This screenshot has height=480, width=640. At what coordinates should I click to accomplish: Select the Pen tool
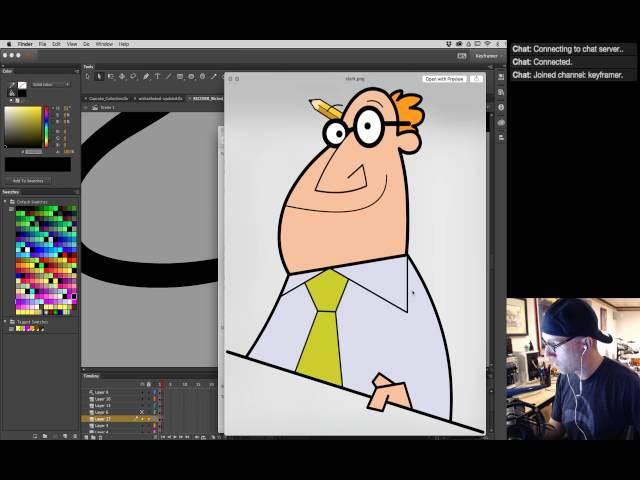tap(146, 76)
